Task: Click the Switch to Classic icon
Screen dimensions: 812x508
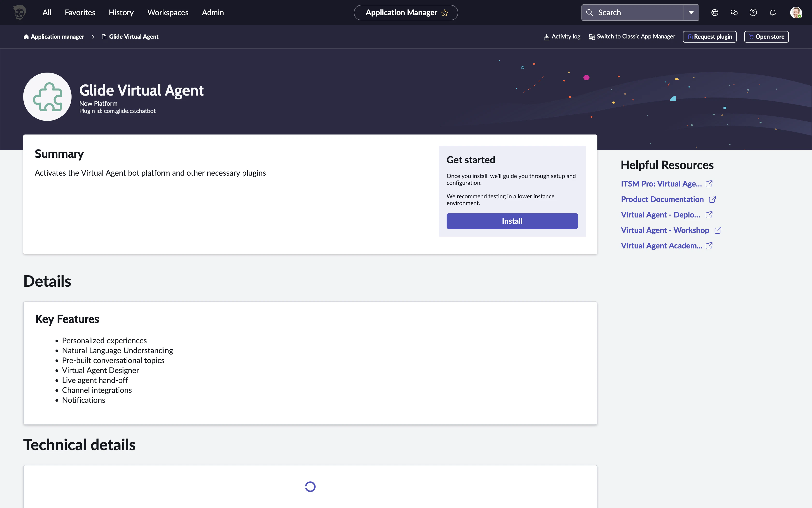Action: click(x=592, y=37)
